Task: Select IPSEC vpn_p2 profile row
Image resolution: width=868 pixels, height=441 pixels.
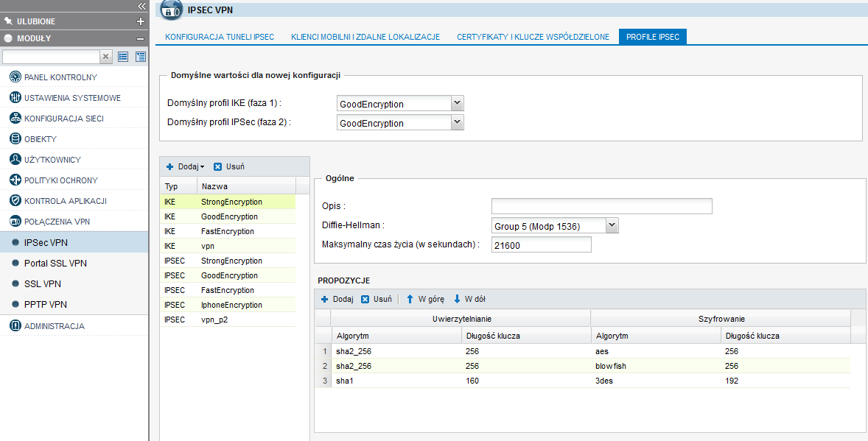Action: 228,320
